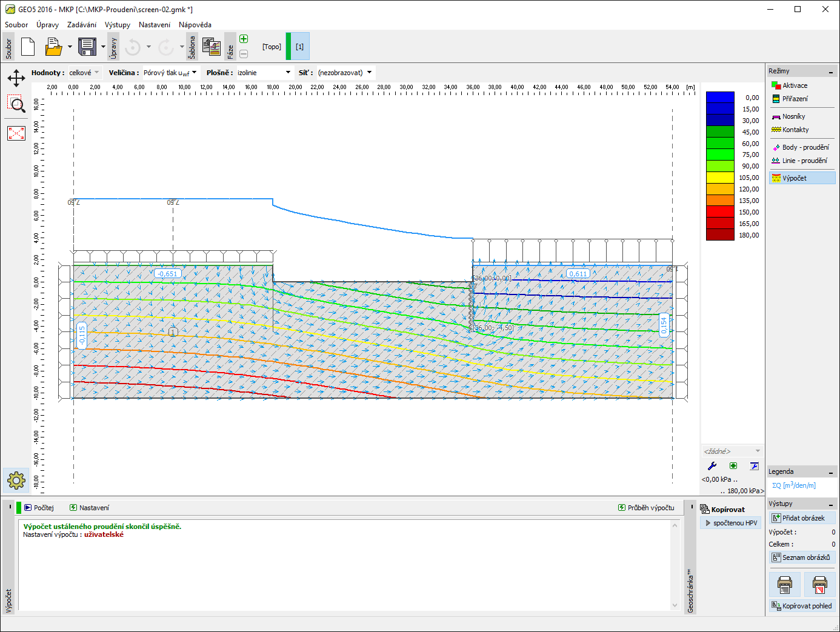Open the Hodnoty celkové dropdown
Viewport: 840px width, 632px height.
point(84,73)
